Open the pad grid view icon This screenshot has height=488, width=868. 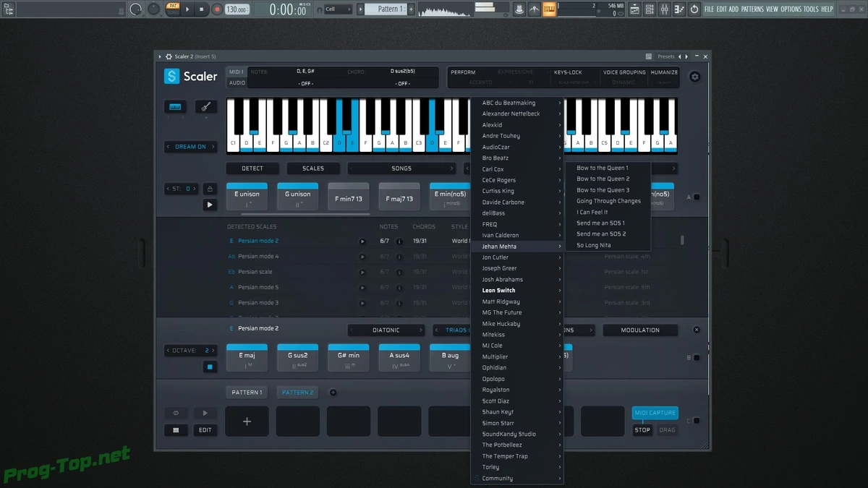pos(176,429)
